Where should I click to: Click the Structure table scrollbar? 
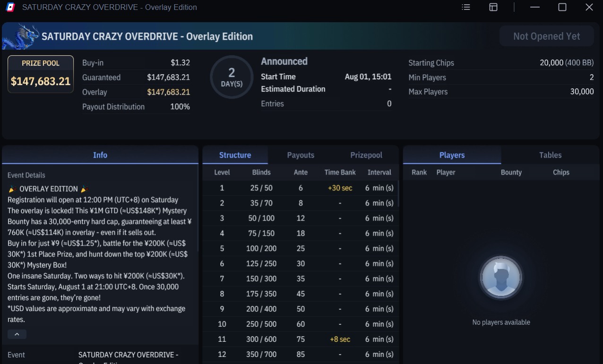(399, 194)
